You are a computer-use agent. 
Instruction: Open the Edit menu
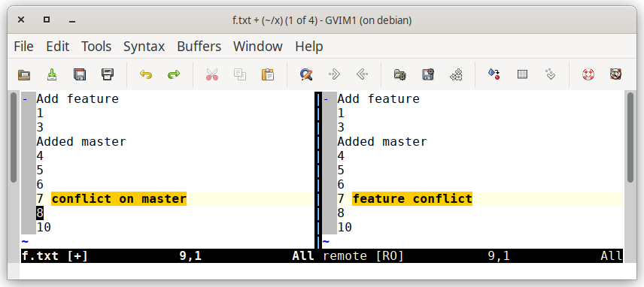pos(57,47)
